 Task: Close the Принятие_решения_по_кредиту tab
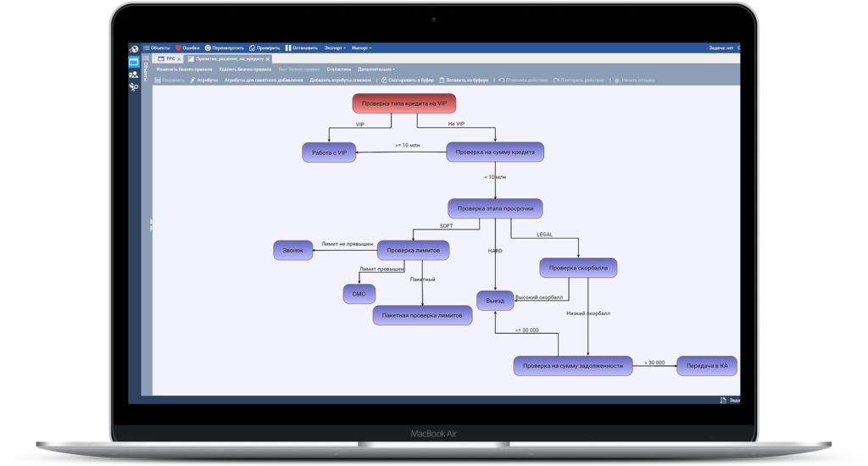pos(268,58)
